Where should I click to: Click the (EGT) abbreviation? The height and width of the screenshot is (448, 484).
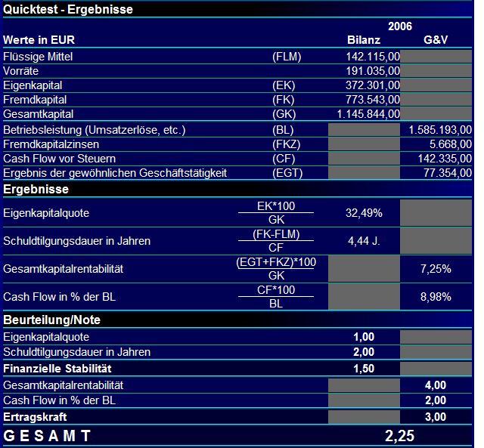(287, 173)
